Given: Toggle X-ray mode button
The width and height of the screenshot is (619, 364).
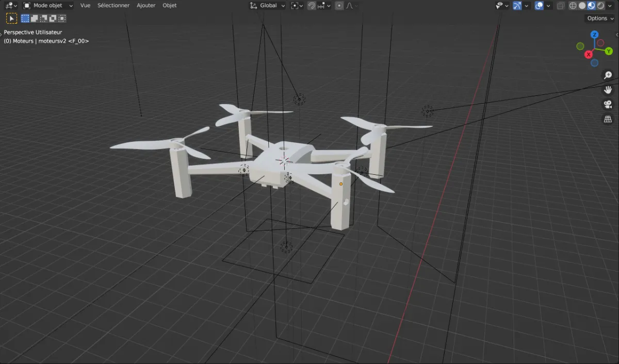Looking at the screenshot, I should coord(561,5).
